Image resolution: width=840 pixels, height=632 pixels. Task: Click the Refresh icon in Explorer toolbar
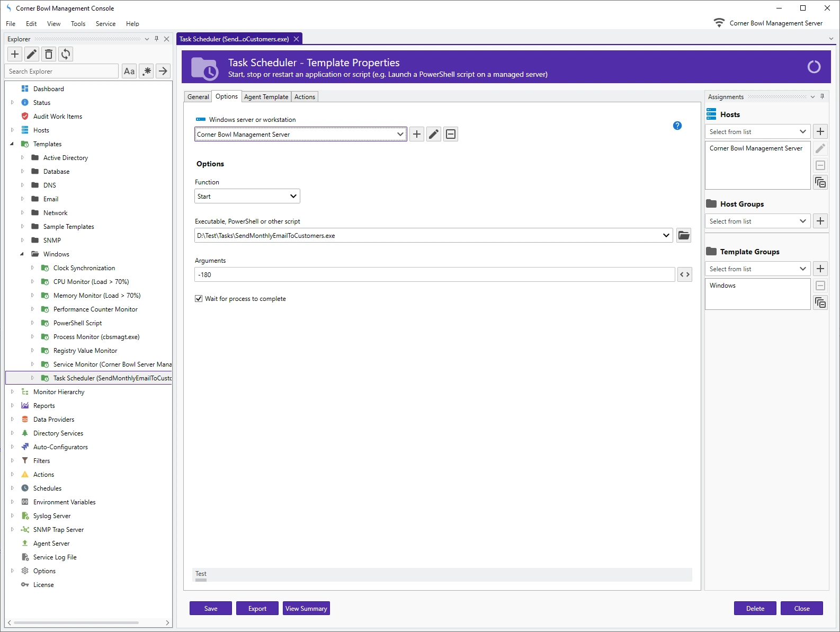66,54
